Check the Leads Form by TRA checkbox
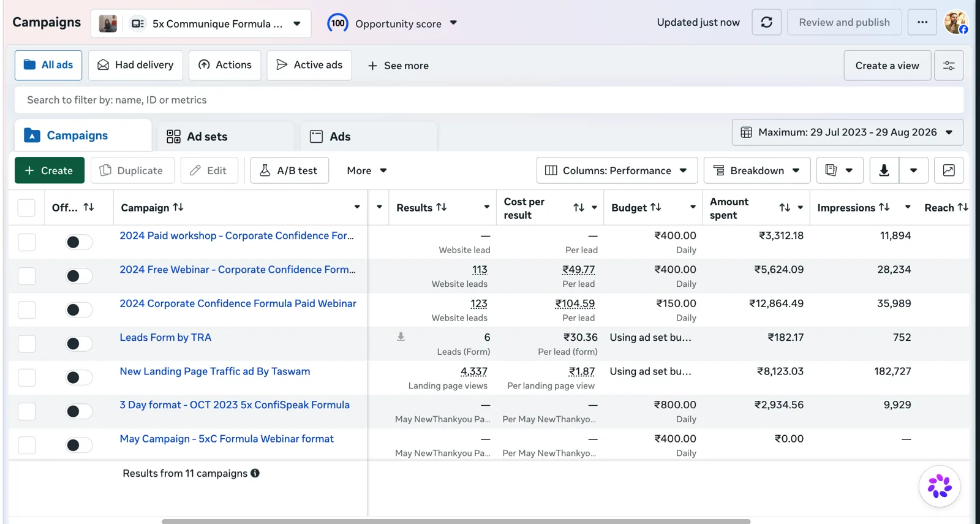This screenshot has height=524, width=980. click(x=26, y=344)
